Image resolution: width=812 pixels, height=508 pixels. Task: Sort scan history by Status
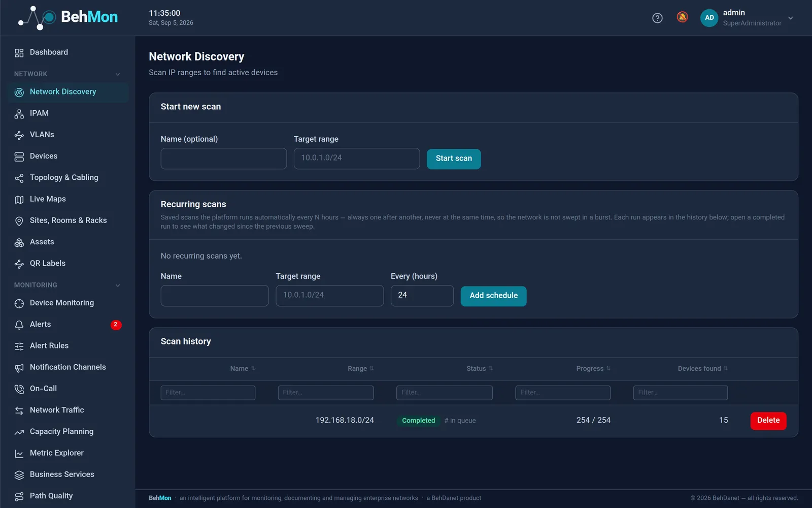click(480, 369)
